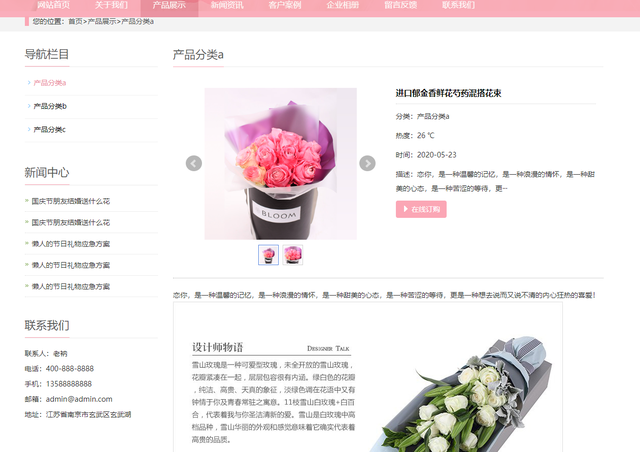Open 联系我们 in the top navigation bar
This screenshot has height=452, width=640.
458,5
